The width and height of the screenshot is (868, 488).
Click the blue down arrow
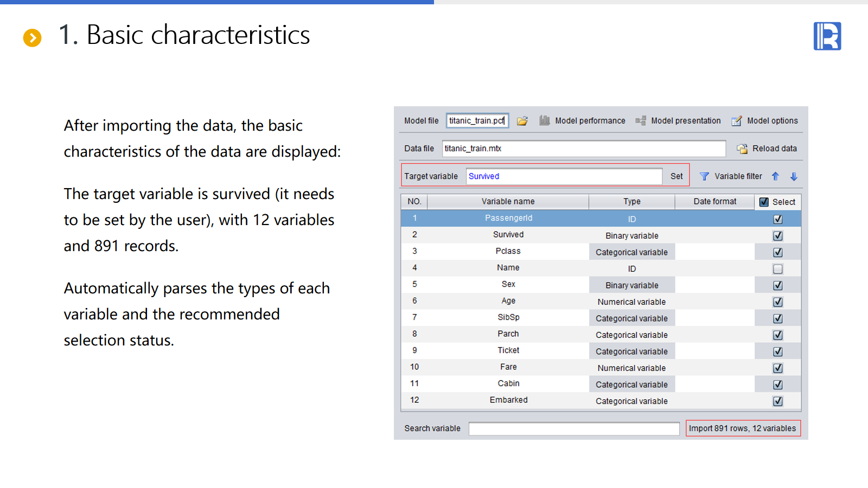coord(794,176)
